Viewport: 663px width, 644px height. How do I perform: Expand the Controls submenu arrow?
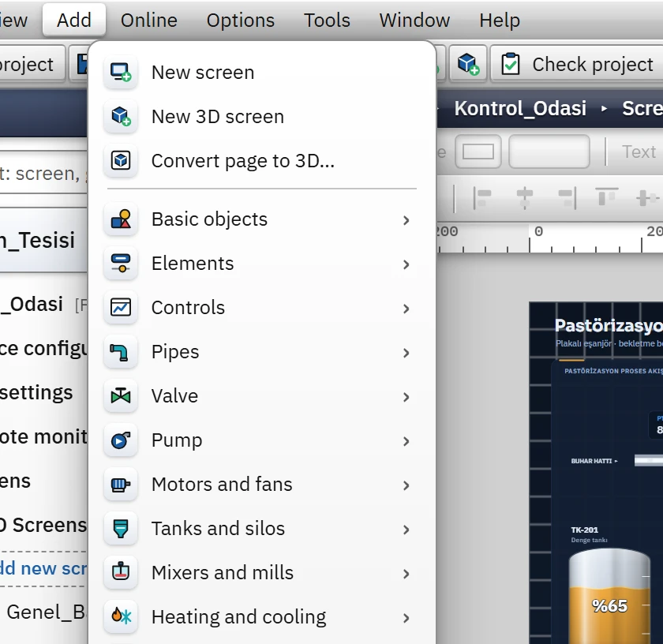click(406, 309)
